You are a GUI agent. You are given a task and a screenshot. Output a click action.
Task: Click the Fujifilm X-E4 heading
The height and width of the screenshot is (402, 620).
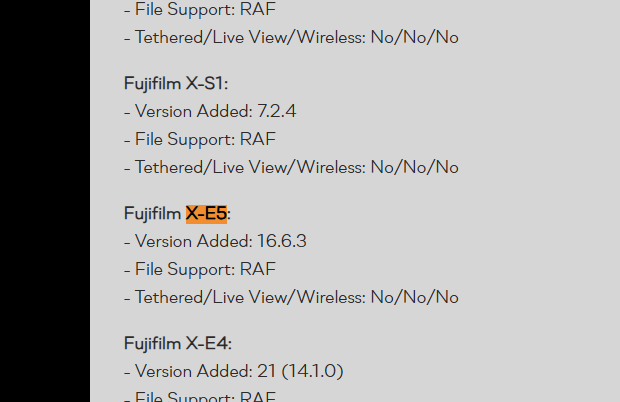pyautogui.click(x=177, y=343)
